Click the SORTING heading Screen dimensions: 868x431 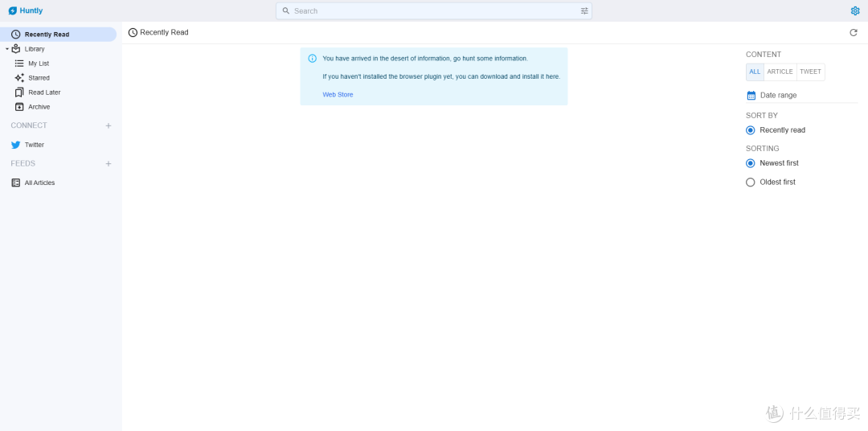pos(762,149)
